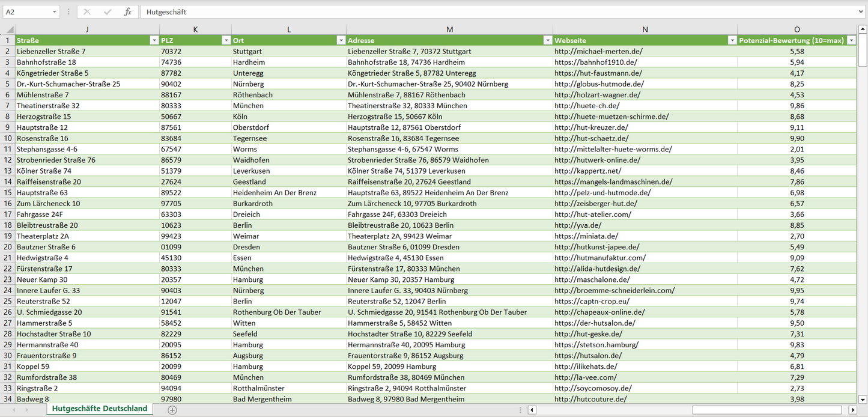This screenshot has height=417, width=868.
Task: Click the Enter checkmark icon in formula bar
Action: (108, 12)
